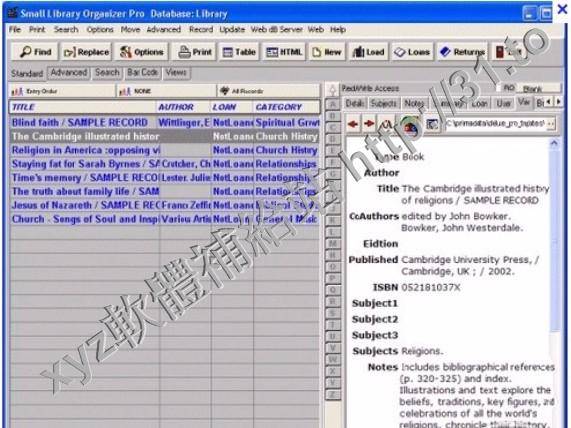Jump to letter M in alphabet index
571x428 pixels.
point(332,243)
